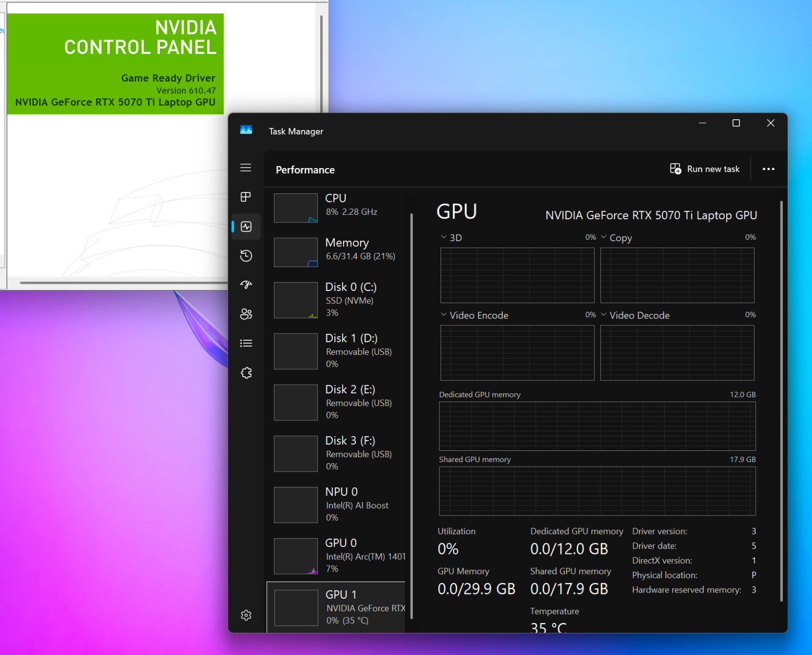Click the 'Game Ready Driver' text
This screenshot has width=812, height=655.
pos(168,78)
